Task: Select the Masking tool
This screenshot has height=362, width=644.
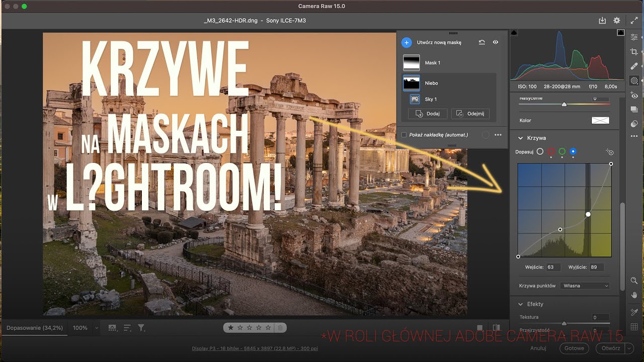Action: click(x=634, y=80)
